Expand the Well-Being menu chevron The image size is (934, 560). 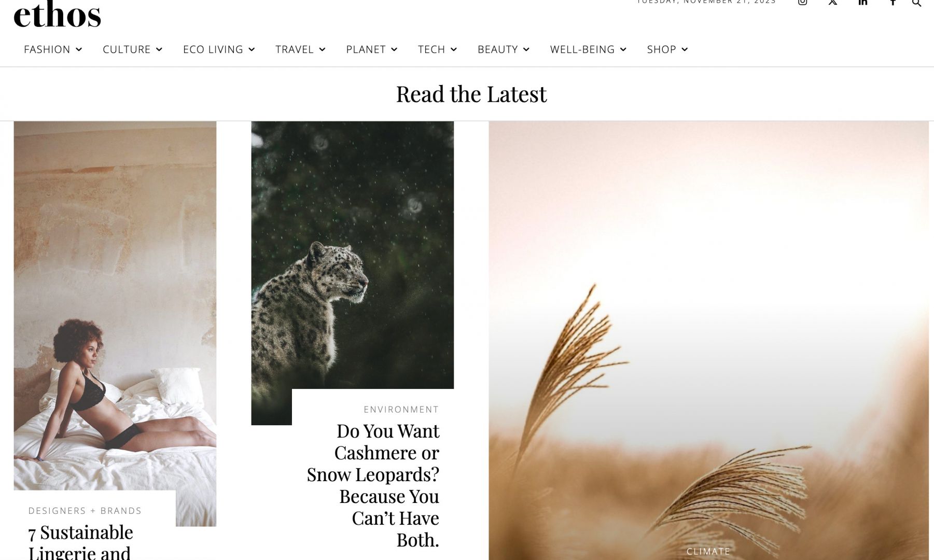(623, 49)
